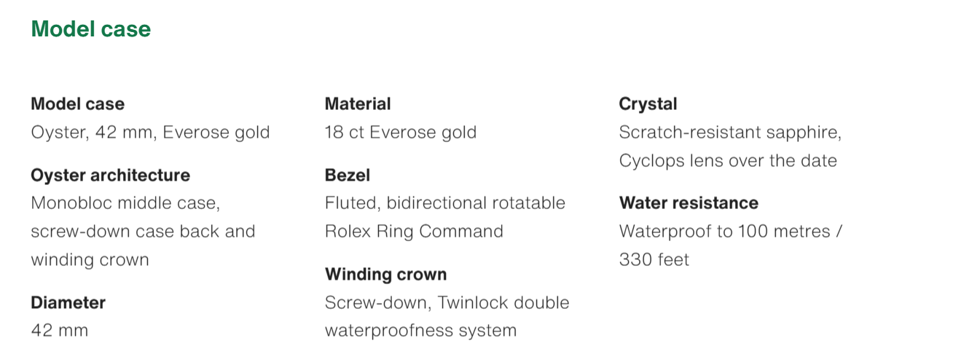Select the '18 ct Everose gold' value
This screenshot has width=980, height=362.
click(x=401, y=133)
